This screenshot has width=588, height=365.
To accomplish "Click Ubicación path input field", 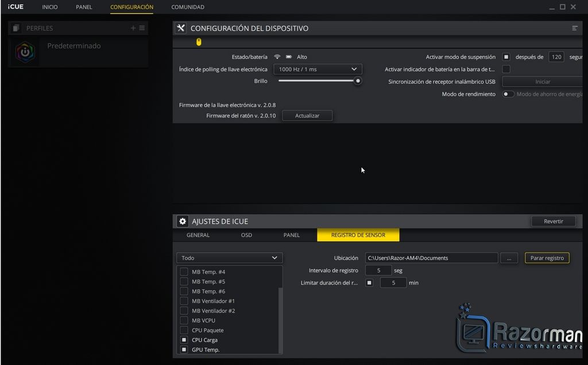I will [x=431, y=258].
